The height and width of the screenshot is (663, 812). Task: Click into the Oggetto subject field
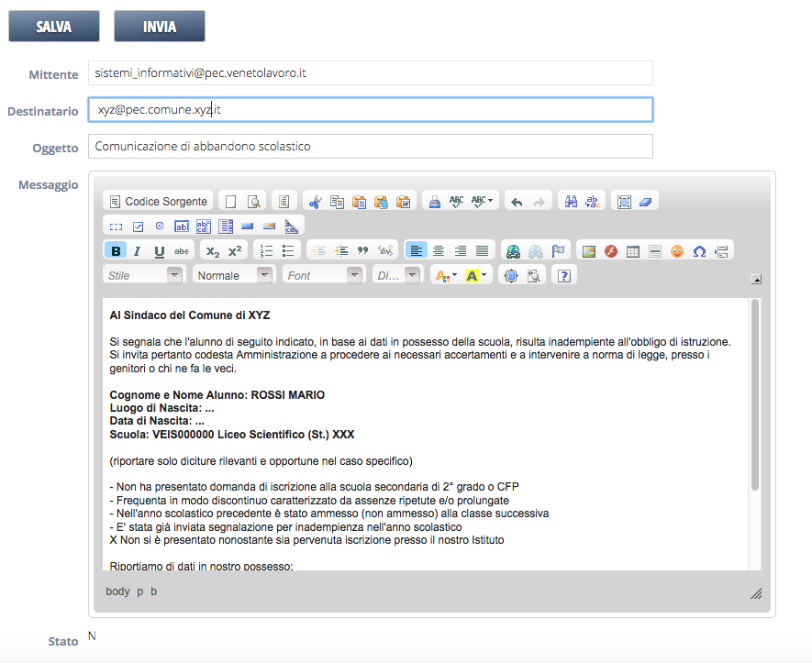click(370, 147)
